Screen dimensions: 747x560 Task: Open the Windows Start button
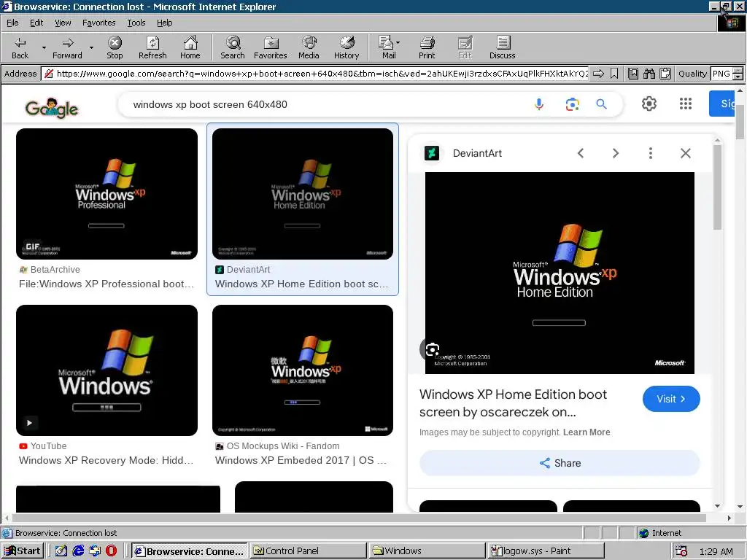[23, 551]
